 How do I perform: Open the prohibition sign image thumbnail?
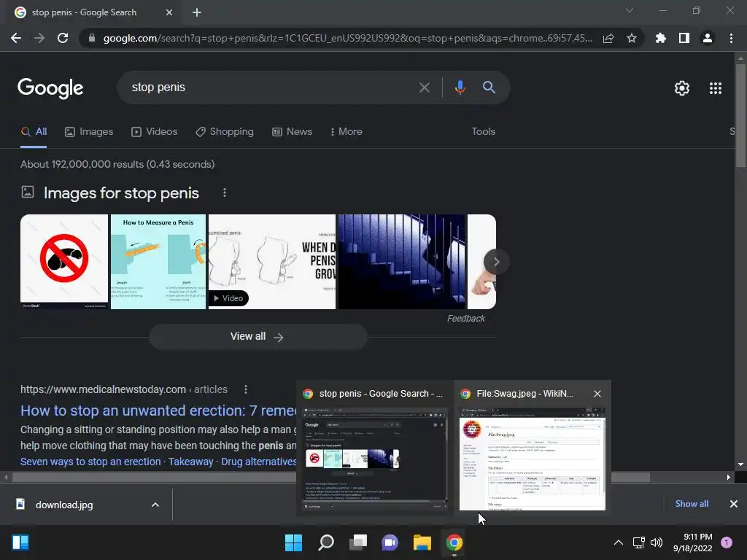coord(64,262)
